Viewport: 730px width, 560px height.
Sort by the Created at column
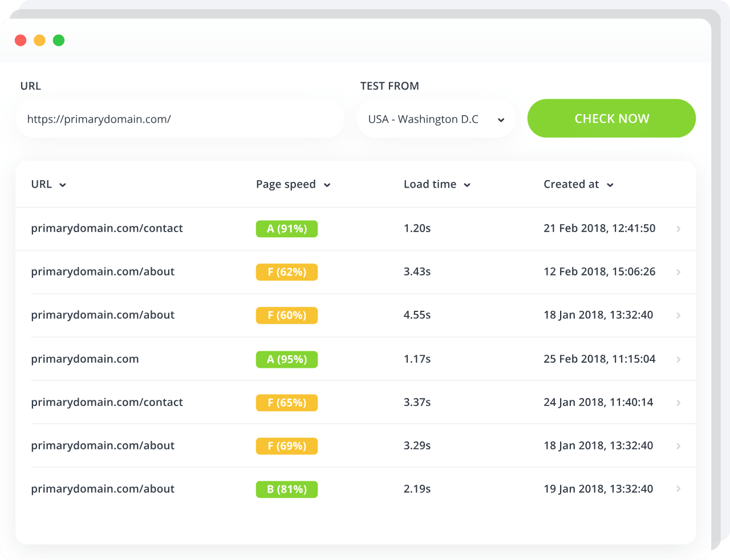tap(578, 184)
